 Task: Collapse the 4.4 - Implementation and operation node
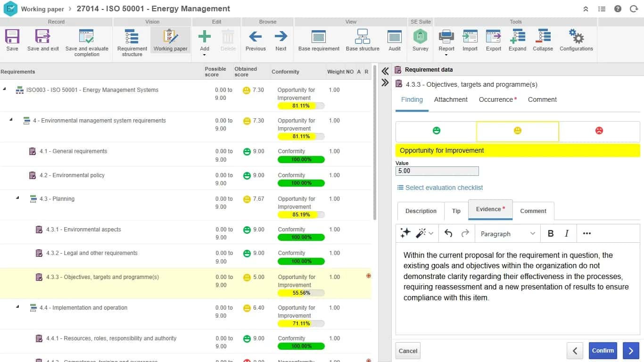[17, 307]
